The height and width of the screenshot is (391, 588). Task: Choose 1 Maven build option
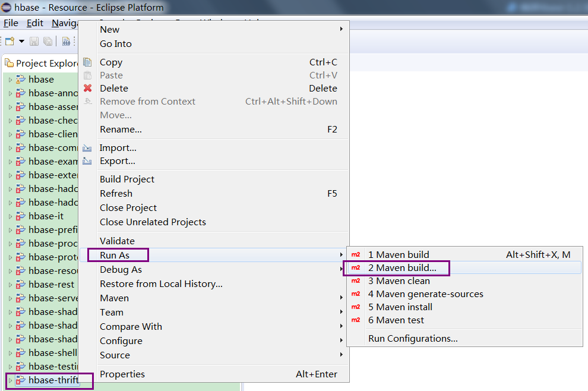click(464, 254)
